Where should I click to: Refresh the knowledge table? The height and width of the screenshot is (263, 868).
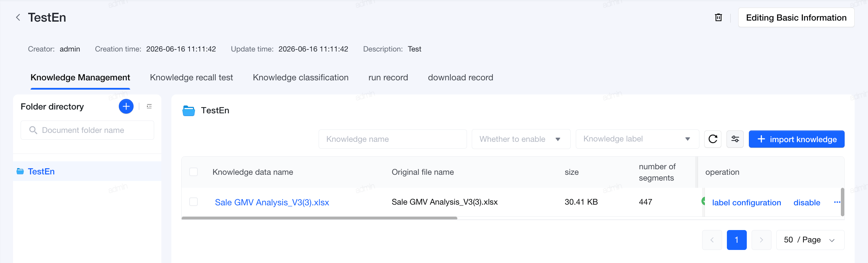(713, 139)
